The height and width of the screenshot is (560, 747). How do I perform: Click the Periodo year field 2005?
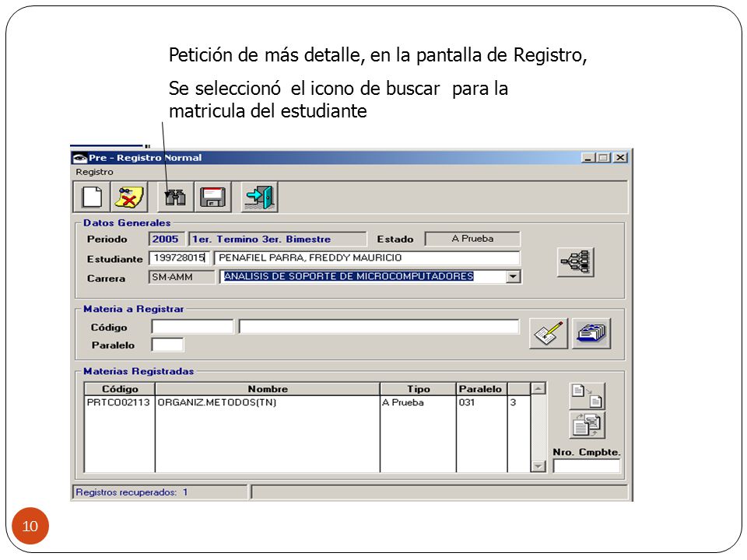pos(166,239)
